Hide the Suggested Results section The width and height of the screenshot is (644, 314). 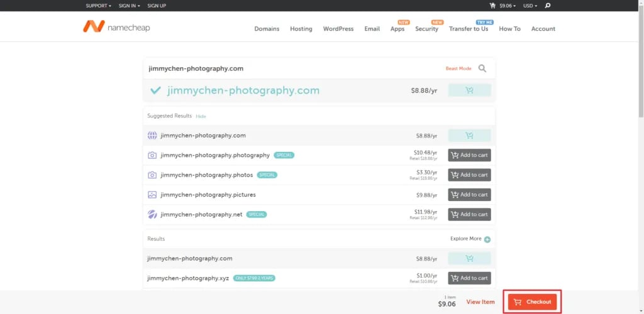201,116
